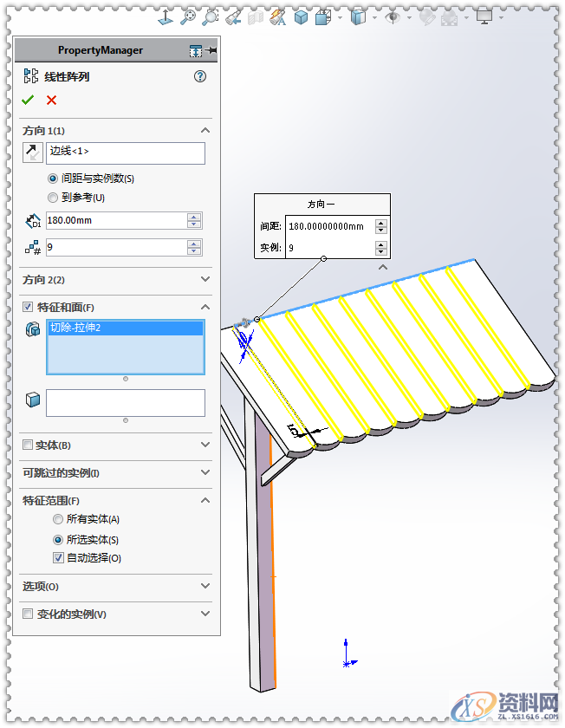The image size is (565, 728).
Task: Click the Edit Appearance icon
Action: (x=427, y=17)
